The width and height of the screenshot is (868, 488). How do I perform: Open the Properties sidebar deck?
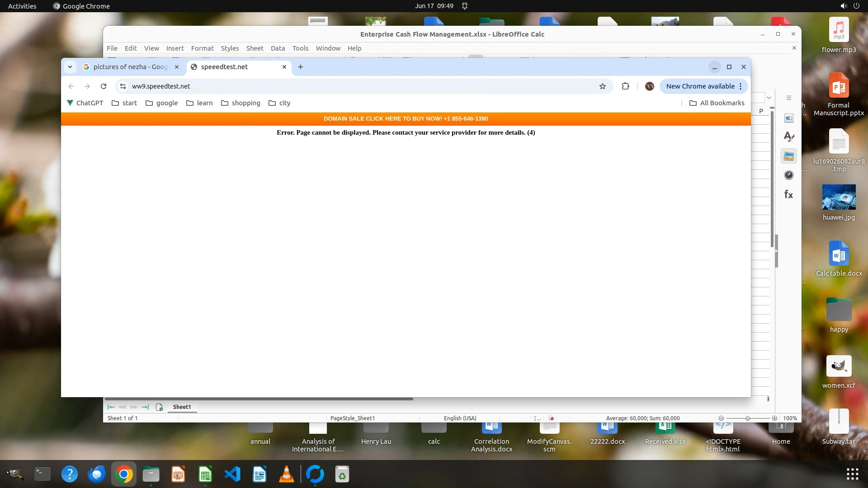788,118
